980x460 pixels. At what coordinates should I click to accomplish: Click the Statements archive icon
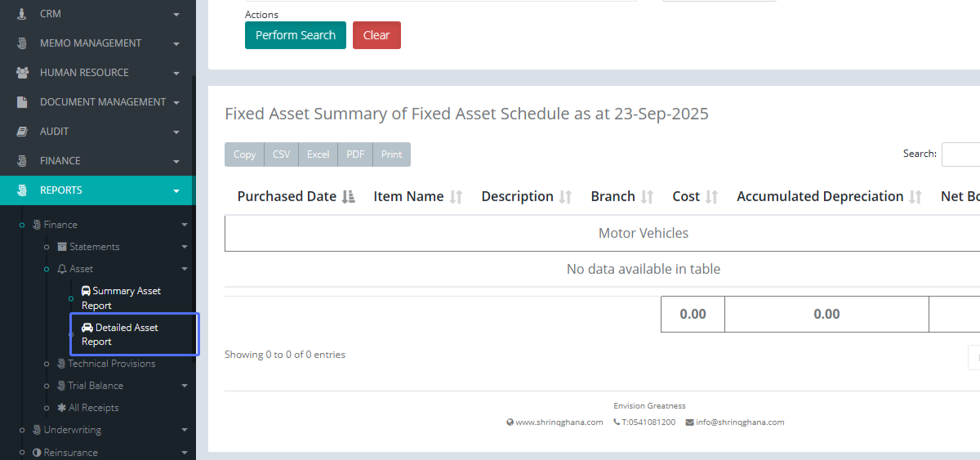pyautogui.click(x=62, y=247)
